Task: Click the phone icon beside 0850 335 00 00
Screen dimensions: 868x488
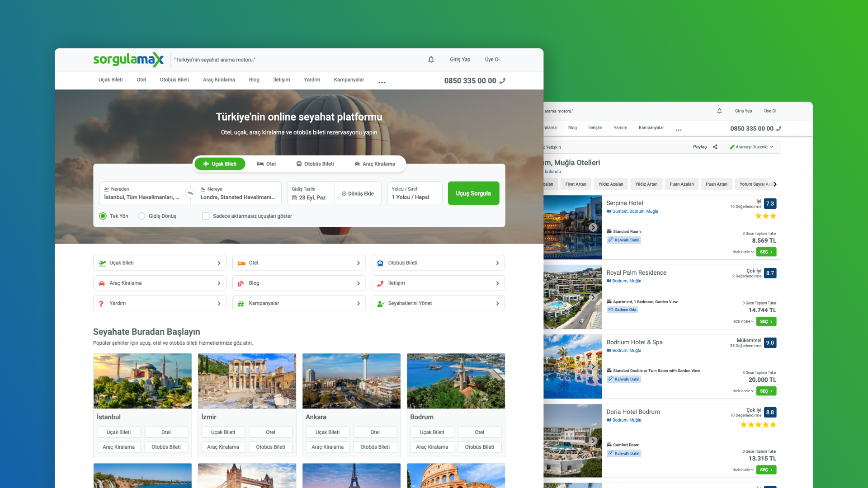Action: click(x=502, y=81)
